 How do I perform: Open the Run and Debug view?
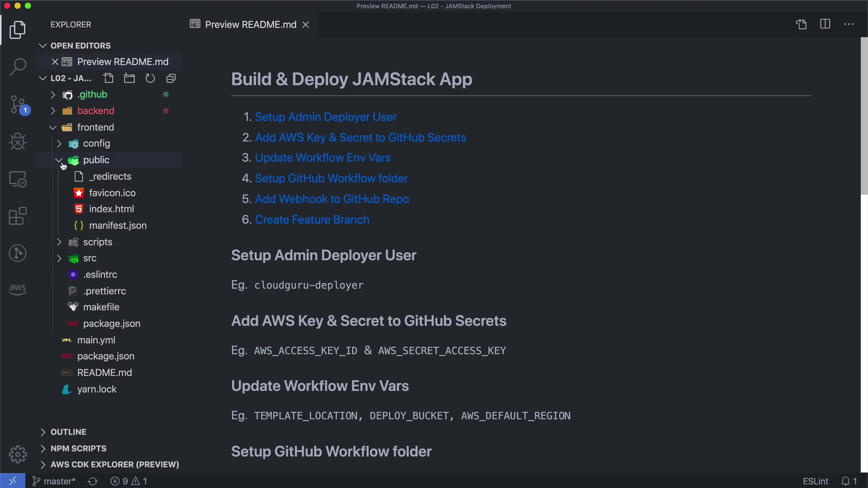[18, 142]
